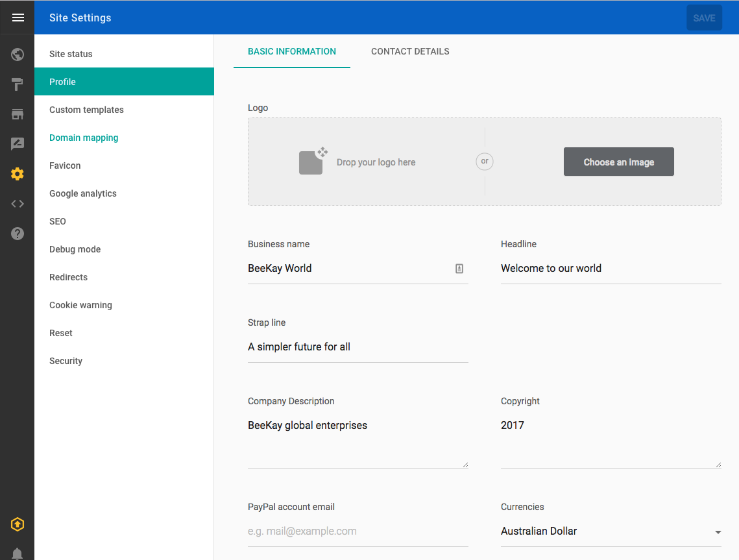The height and width of the screenshot is (560, 739).
Task: Click Choose an image button
Action: click(619, 162)
